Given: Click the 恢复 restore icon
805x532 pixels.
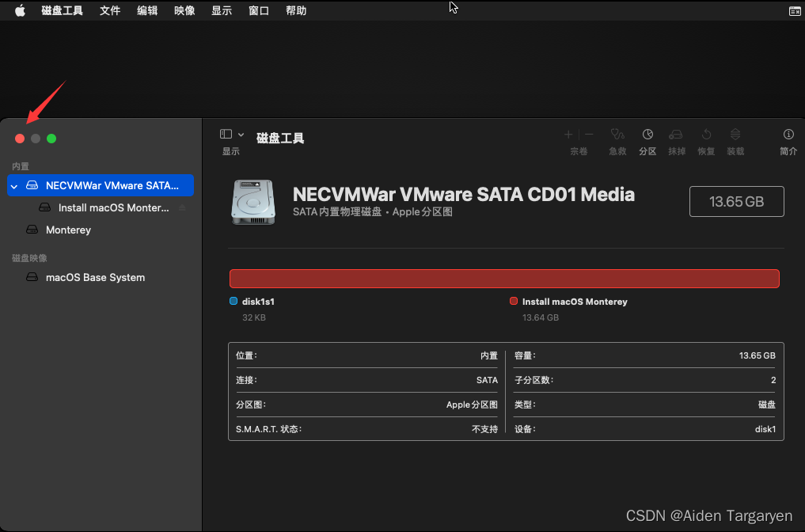Looking at the screenshot, I should coord(706,135).
